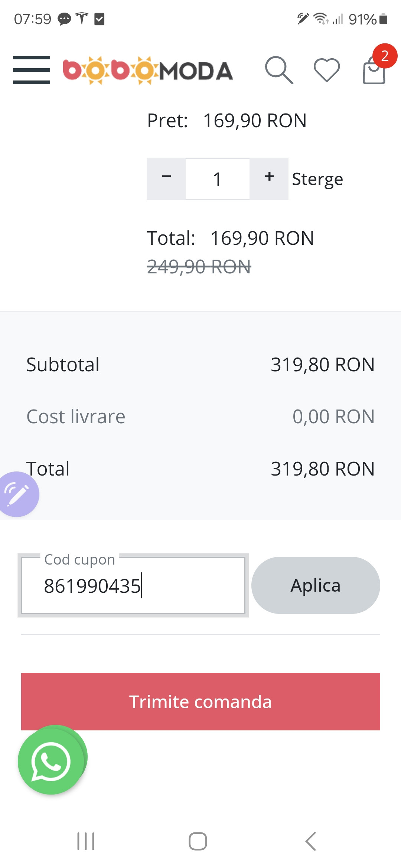Viewport: 401px width, 868px height.
Task: Submit order via Trimite comanda
Action: coord(200,701)
